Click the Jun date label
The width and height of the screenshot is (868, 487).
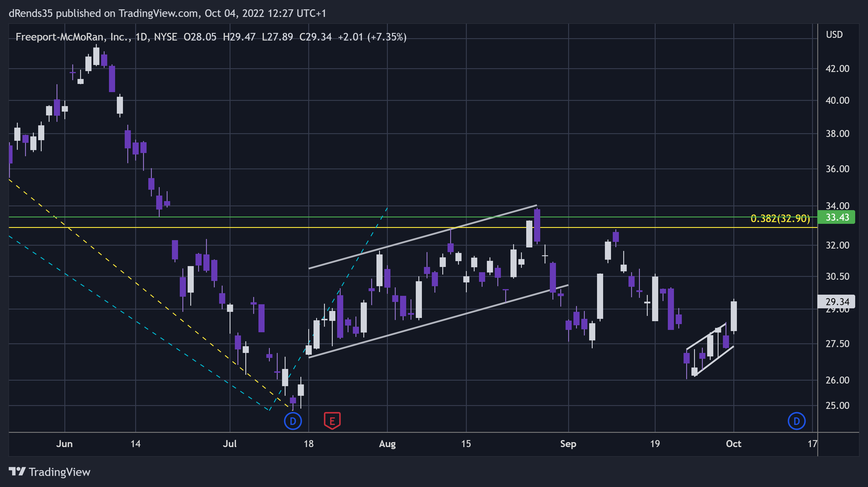(64, 444)
